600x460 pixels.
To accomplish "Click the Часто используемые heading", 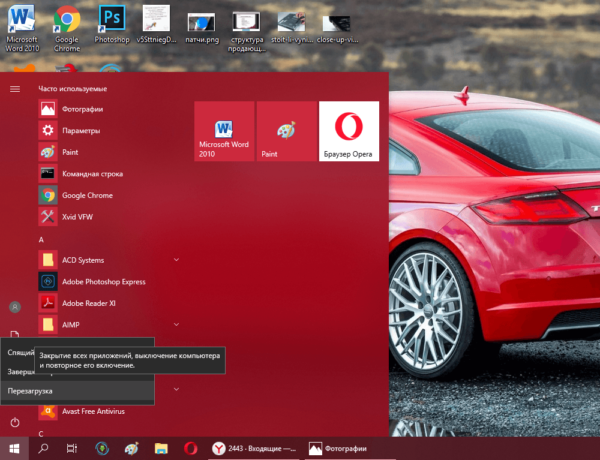I will pyautogui.click(x=73, y=89).
